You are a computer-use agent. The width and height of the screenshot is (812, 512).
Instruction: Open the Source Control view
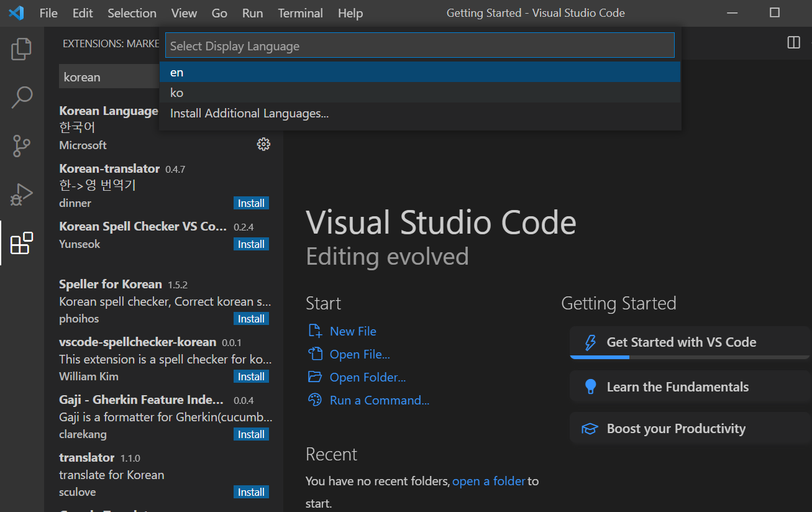(x=22, y=146)
